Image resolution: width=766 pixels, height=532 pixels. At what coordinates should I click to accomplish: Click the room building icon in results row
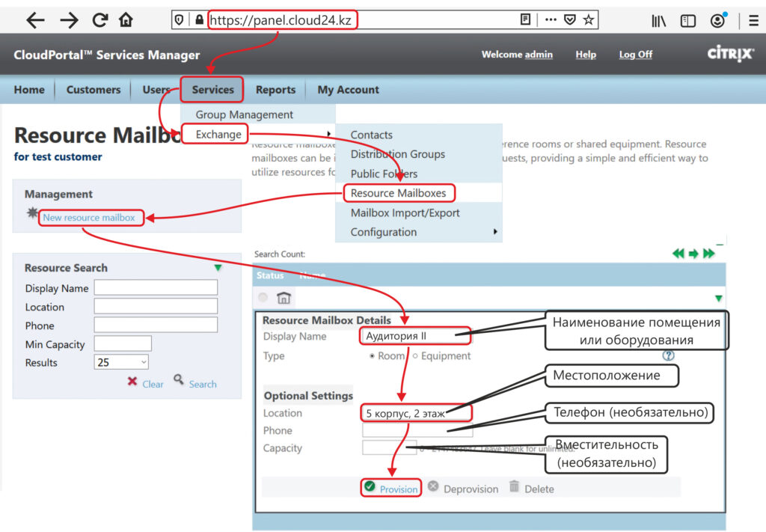(x=284, y=298)
